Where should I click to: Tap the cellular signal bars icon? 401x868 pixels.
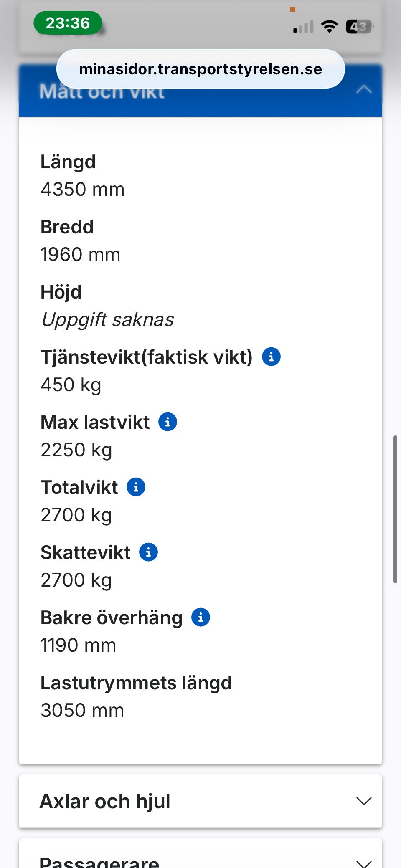[303, 27]
